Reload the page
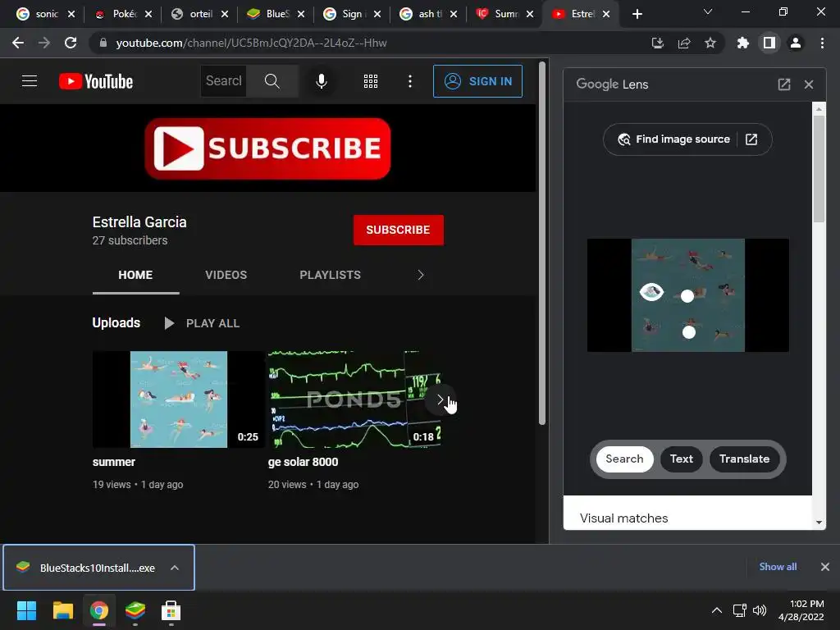The image size is (840, 630). (x=71, y=43)
